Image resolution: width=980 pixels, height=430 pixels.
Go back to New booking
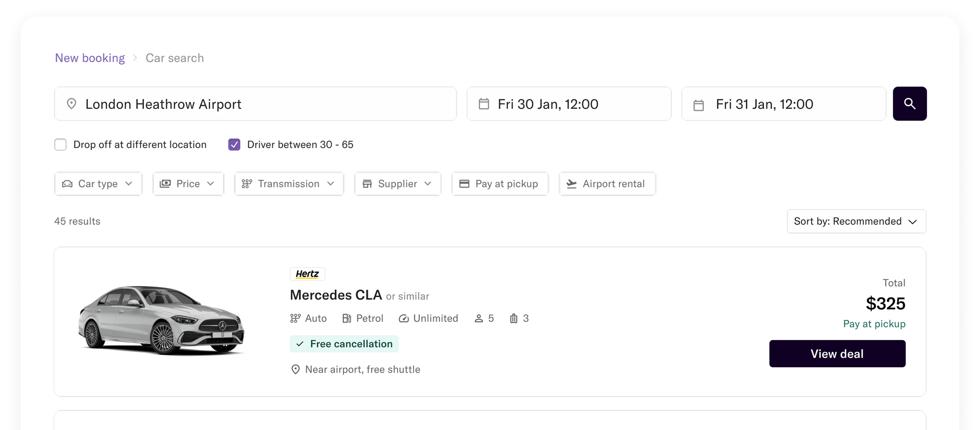tap(90, 58)
